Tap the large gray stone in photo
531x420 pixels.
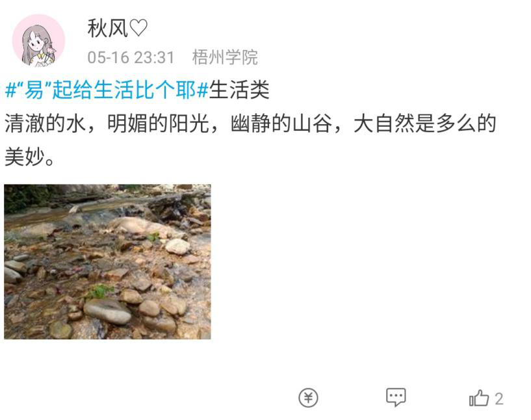coord(107,311)
